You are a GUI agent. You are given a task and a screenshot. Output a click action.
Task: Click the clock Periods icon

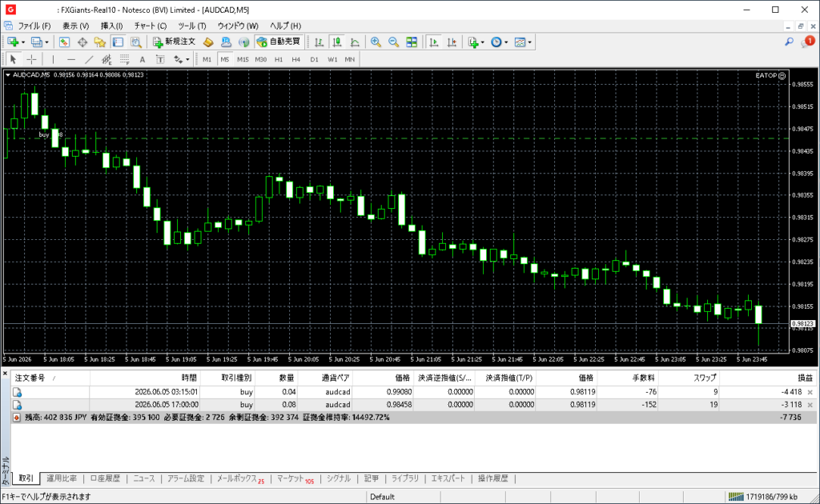pyautogui.click(x=496, y=42)
